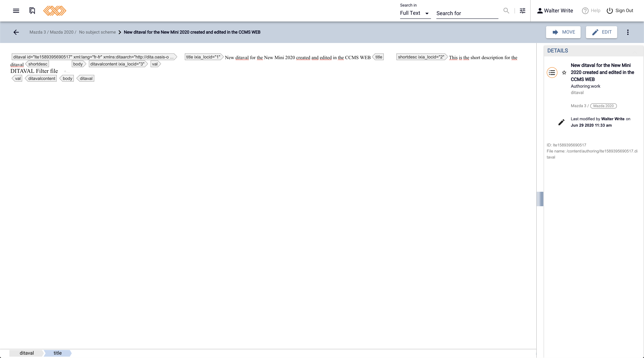The height and width of the screenshot is (358, 644).
Task: Select ditaval in bottom element path
Action: coord(26,353)
